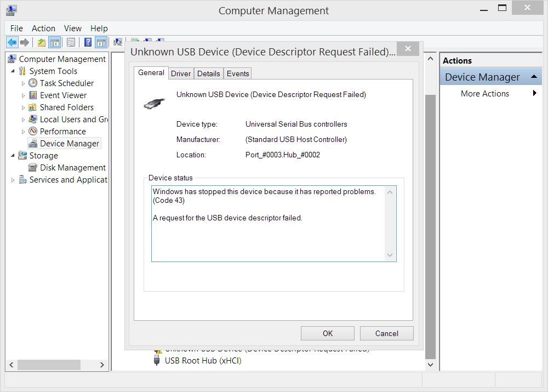Click the device list scroll down arrow

pos(431,365)
